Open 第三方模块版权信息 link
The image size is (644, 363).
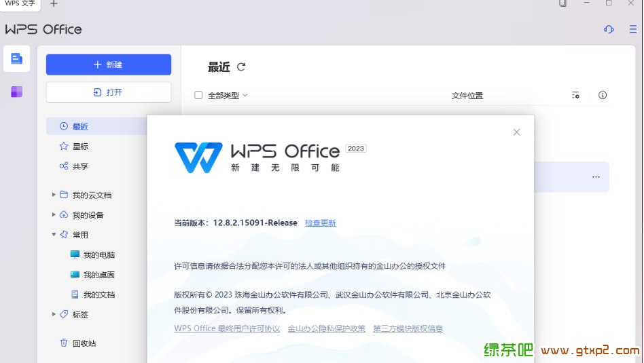408,328
